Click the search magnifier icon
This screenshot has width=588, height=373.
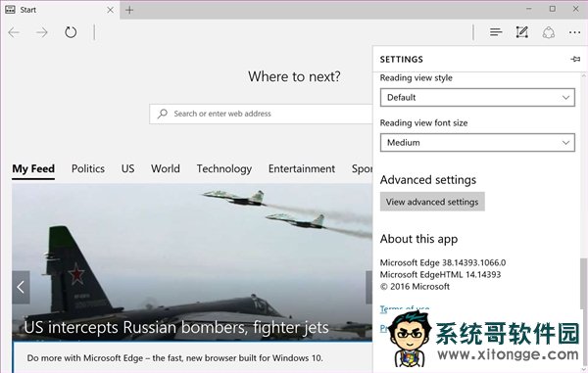(x=163, y=114)
